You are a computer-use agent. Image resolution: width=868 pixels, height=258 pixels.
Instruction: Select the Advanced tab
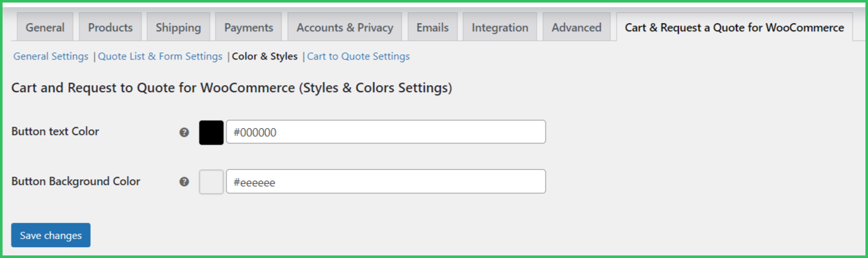point(576,28)
